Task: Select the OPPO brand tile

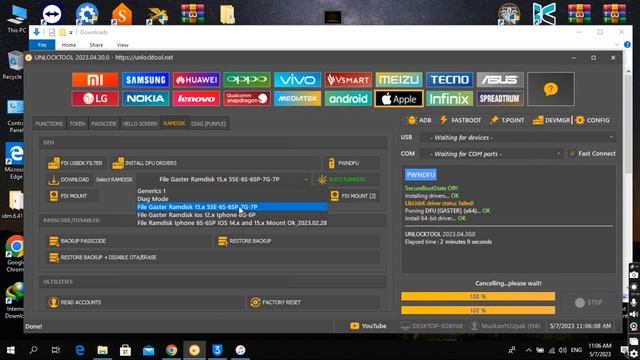Action: pos(247,80)
